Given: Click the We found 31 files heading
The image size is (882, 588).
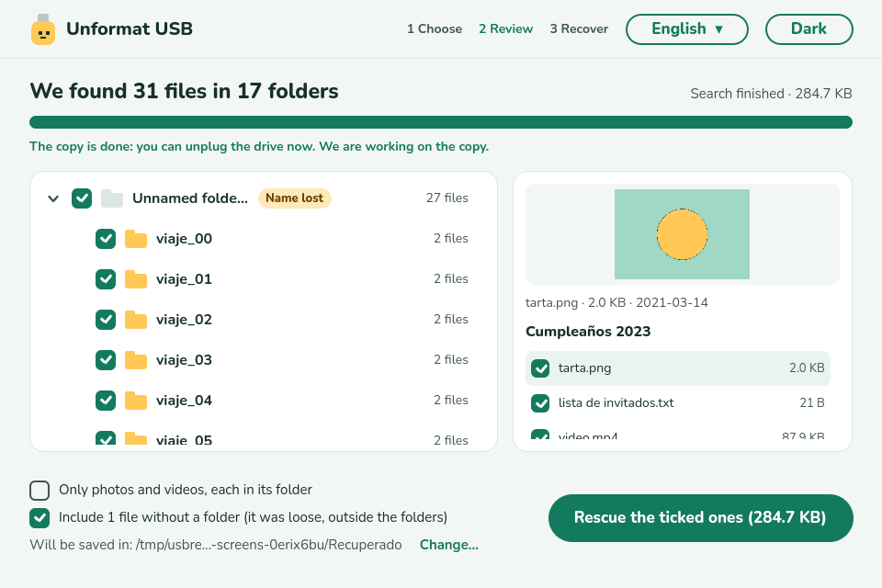Looking at the screenshot, I should pos(184,91).
